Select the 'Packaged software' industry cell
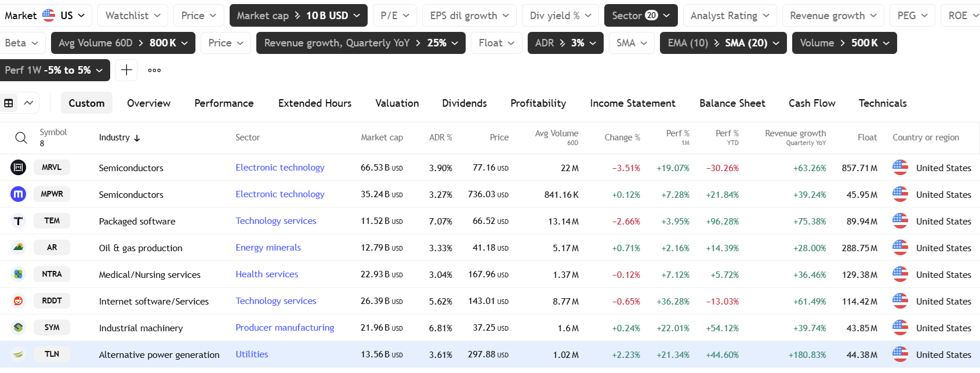Viewport: 980px width, 373px height. tap(137, 221)
